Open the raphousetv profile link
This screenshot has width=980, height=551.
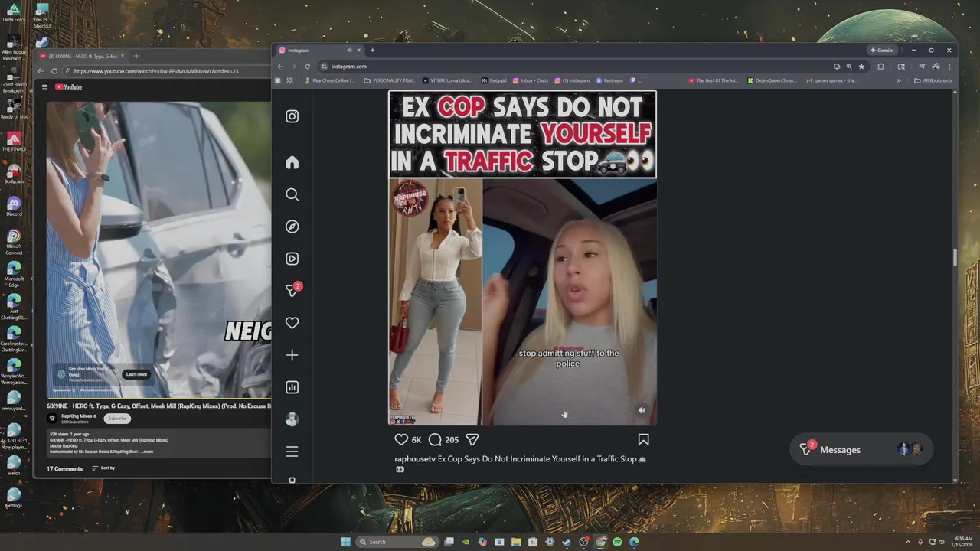click(x=415, y=459)
